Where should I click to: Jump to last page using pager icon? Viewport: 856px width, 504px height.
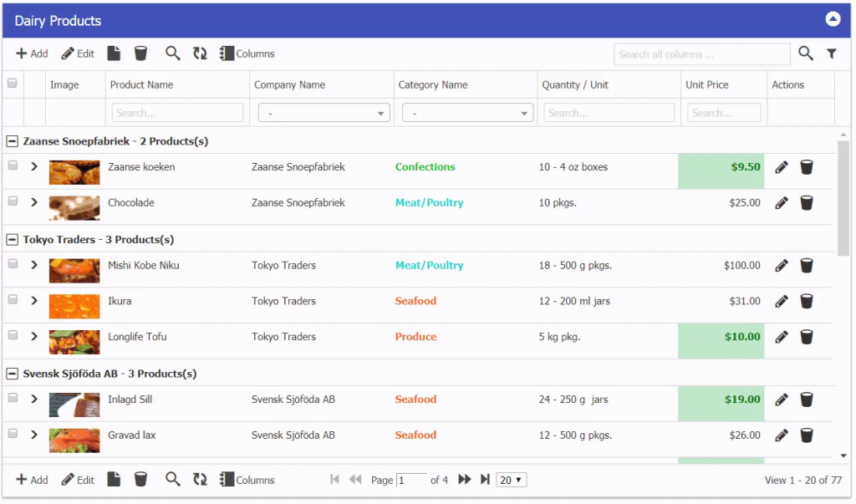point(485,480)
